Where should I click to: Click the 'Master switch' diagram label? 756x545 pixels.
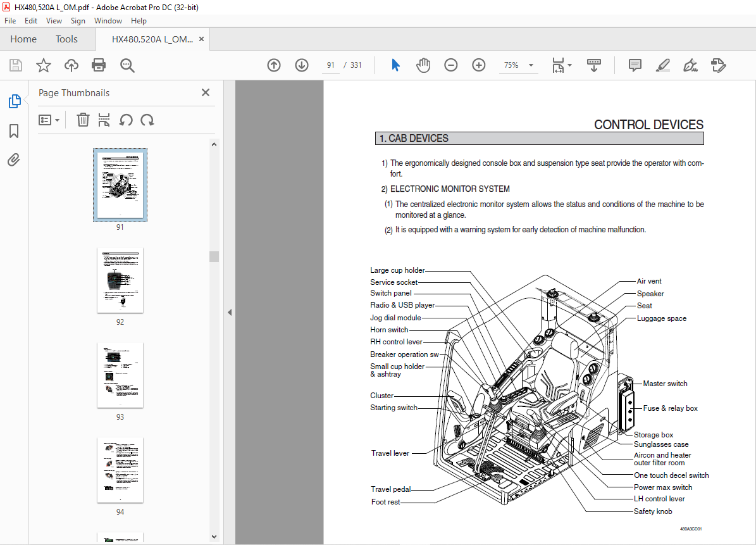[666, 384]
